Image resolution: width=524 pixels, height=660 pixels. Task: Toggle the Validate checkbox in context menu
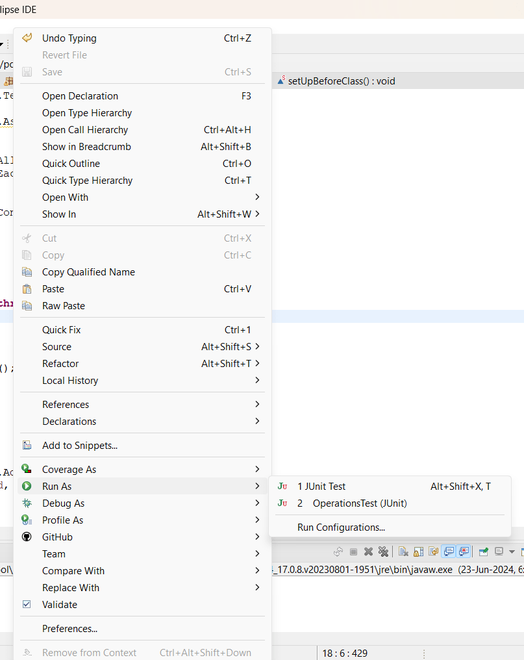click(27, 604)
